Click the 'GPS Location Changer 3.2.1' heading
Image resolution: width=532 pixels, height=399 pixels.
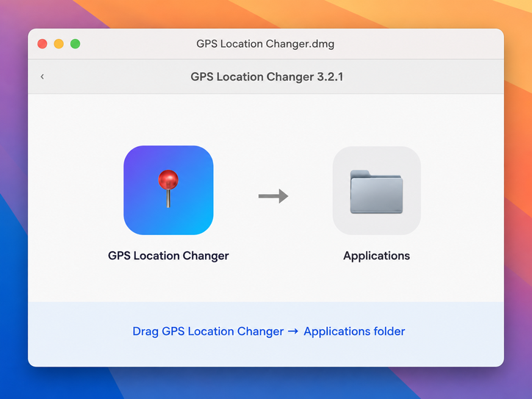pyautogui.click(x=267, y=76)
